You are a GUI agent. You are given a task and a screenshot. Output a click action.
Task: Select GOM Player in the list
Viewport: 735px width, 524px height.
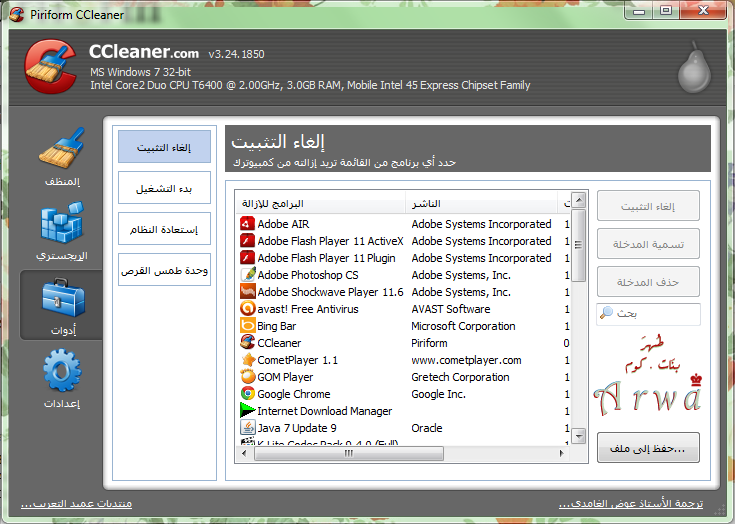[x=285, y=377]
